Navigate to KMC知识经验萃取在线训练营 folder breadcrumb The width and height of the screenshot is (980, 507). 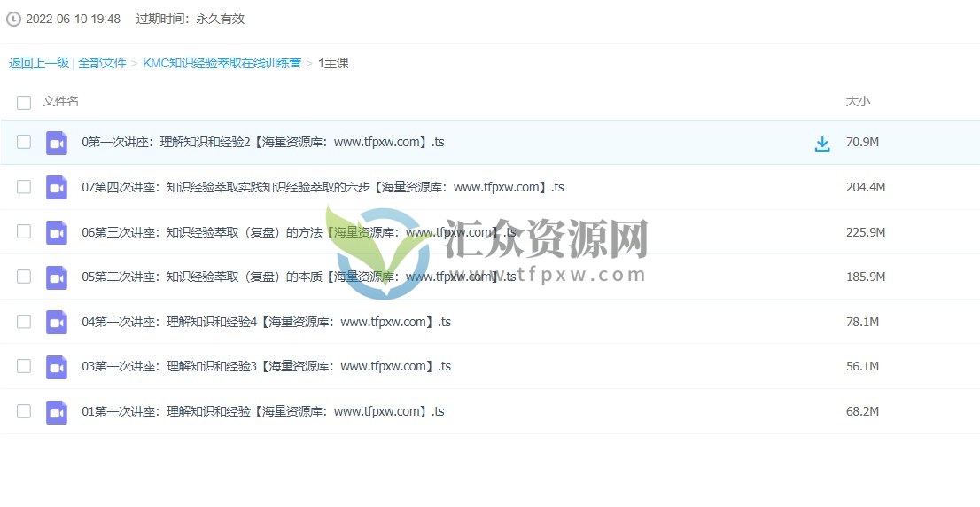point(222,63)
